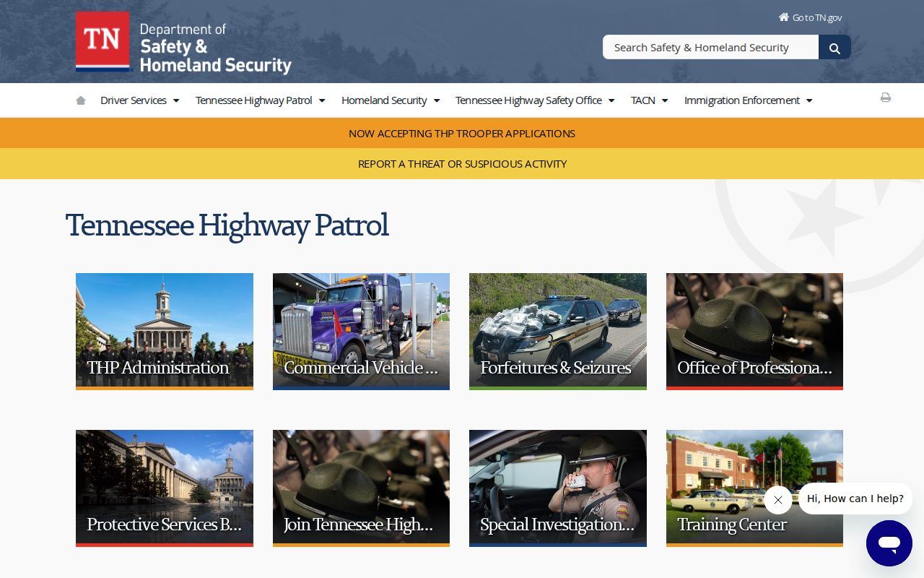Open the Training Center tile
The height and width of the screenshot is (578, 924).
[x=754, y=488]
